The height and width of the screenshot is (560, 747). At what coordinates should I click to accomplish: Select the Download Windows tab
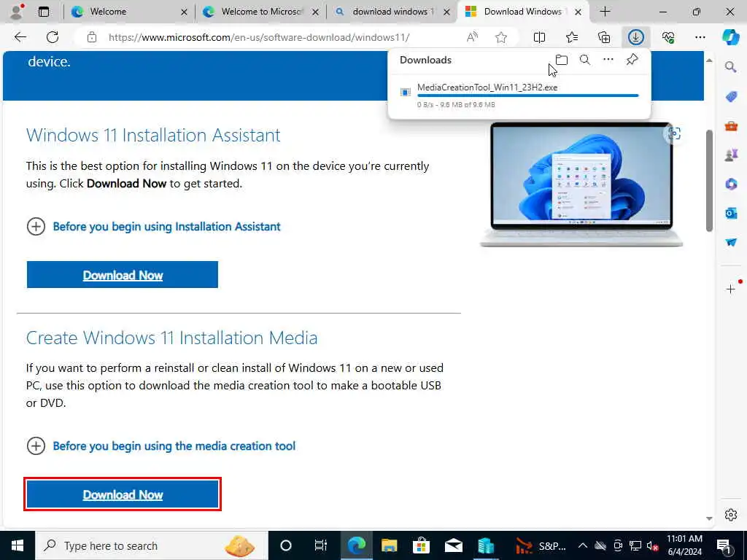coord(522,12)
